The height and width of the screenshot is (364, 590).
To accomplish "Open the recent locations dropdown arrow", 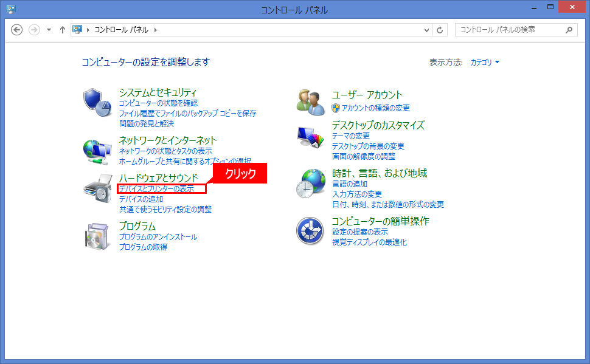I will click(49, 30).
